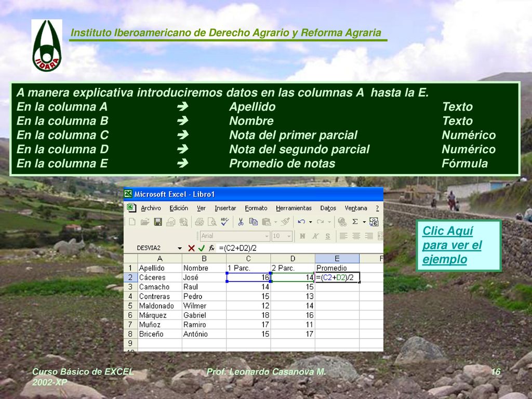Image resolution: width=532 pixels, height=399 pixels.
Task: Click in the formula bar showing =(C2+D2)/2
Action: 300,248
